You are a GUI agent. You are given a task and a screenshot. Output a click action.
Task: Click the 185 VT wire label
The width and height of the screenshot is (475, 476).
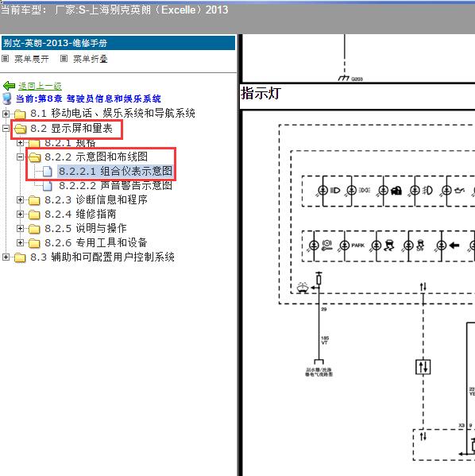pyautogui.click(x=325, y=340)
